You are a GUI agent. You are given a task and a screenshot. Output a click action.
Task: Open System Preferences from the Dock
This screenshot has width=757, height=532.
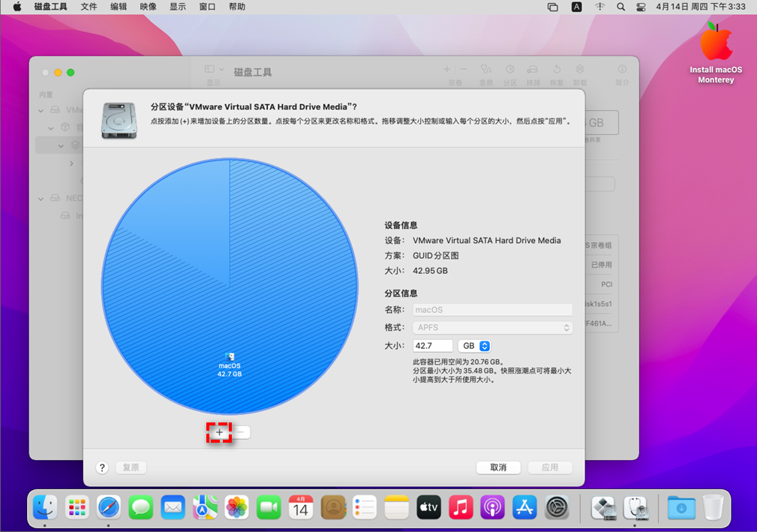pyautogui.click(x=557, y=507)
